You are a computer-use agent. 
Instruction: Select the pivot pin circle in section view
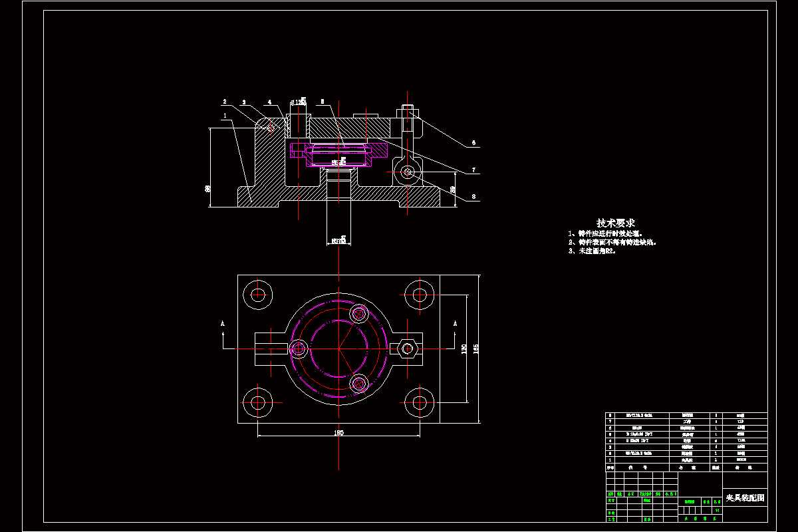click(x=408, y=172)
